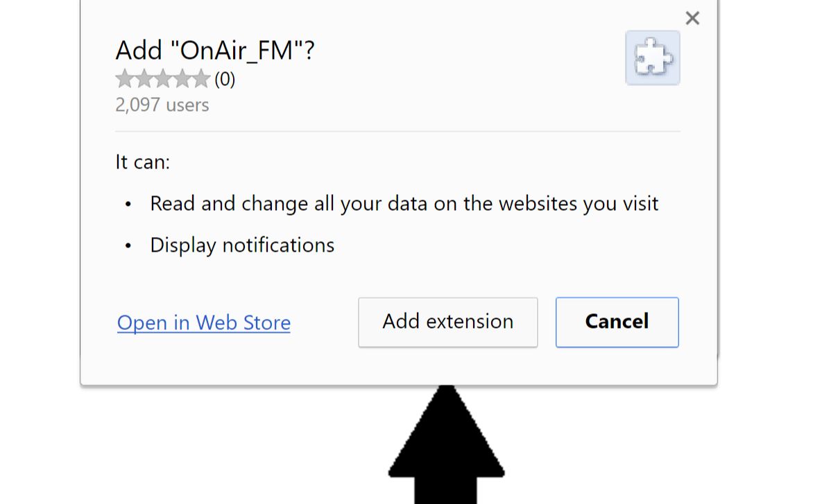Click the first rating star
Image resolution: width=822 pixels, height=504 pixels.
click(x=125, y=80)
